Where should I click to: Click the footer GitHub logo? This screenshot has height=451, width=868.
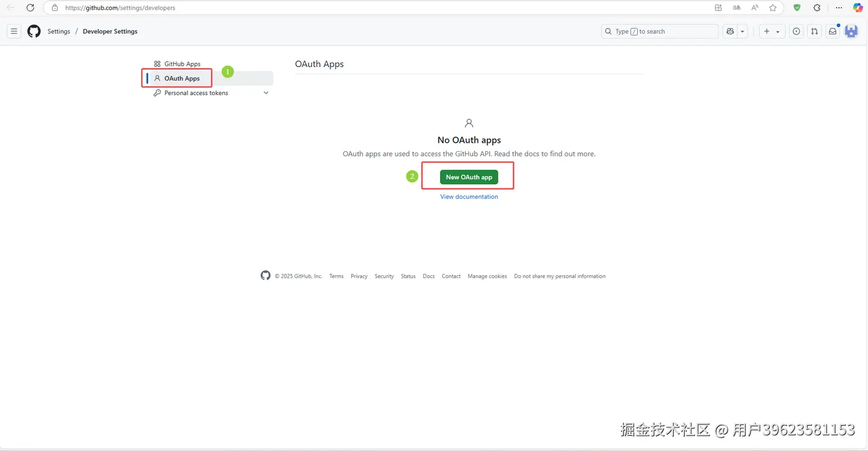tap(265, 275)
